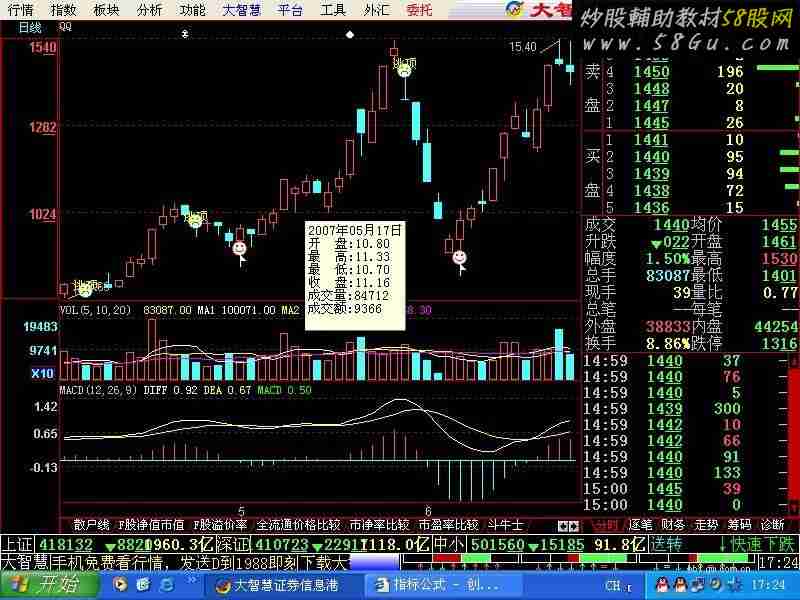Switch to F股溢价率 indicator tab
This screenshot has width=800, height=600.
tap(220, 524)
